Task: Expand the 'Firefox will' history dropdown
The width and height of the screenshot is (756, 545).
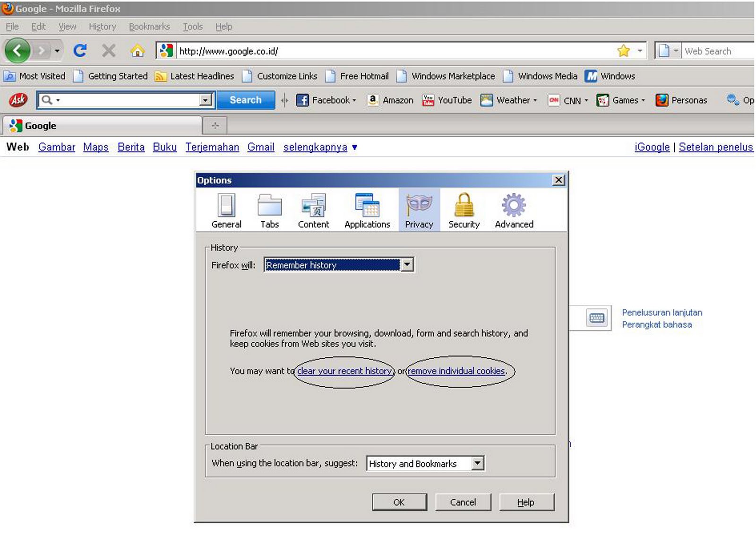Action: pyautogui.click(x=407, y=265)
